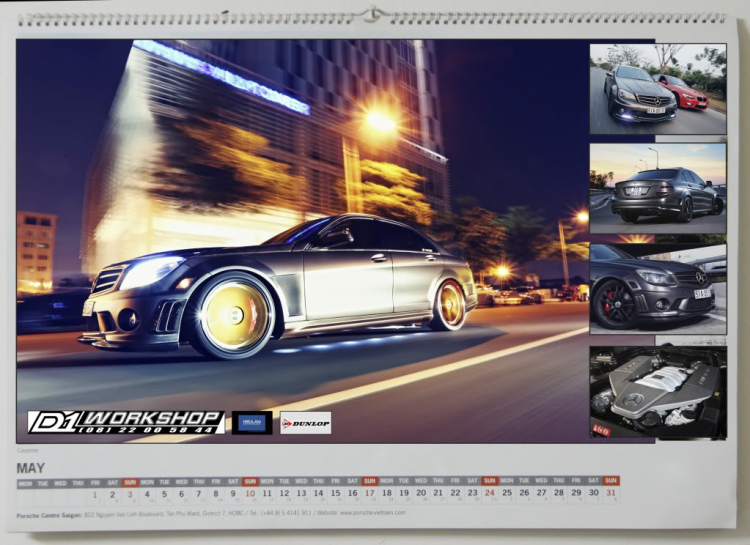Image resolution: width=750 pixels, height=545 pixels.
Task: Select date 2 on the calendar
Action: coord(112,494)
